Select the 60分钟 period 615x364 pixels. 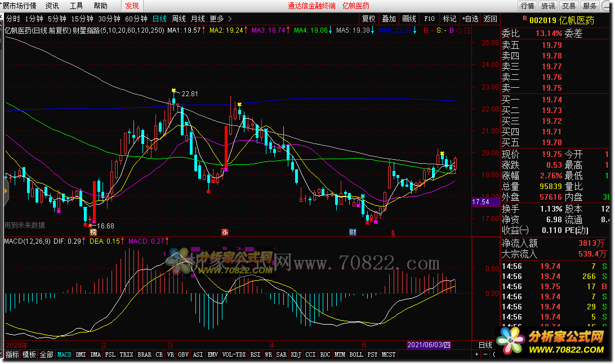(x=136, y=19)
